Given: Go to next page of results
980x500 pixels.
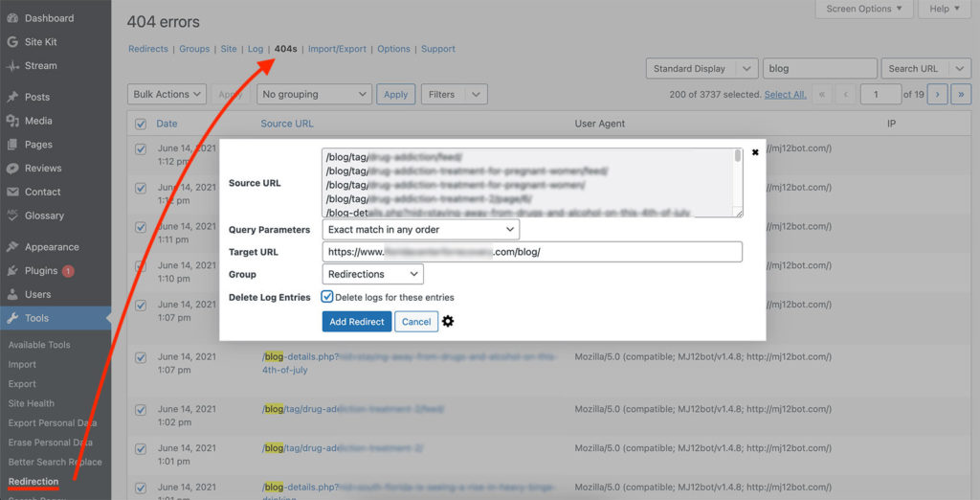Looking at the screenshot, I should click(937, 95).
